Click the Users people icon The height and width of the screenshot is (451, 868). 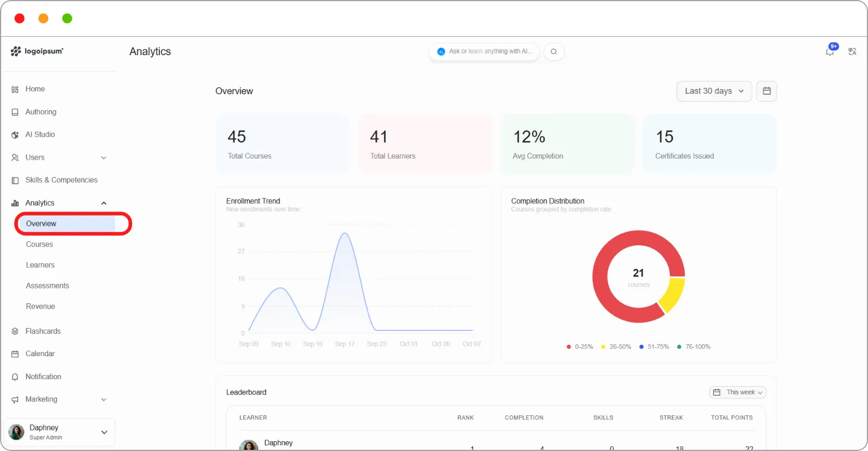tap(15, 157)
